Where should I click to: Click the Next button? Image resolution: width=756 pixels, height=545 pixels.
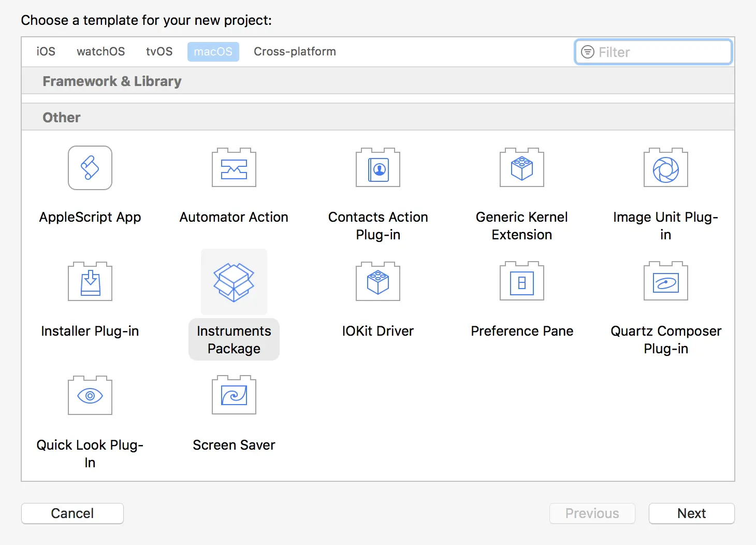tap(691, 513)
